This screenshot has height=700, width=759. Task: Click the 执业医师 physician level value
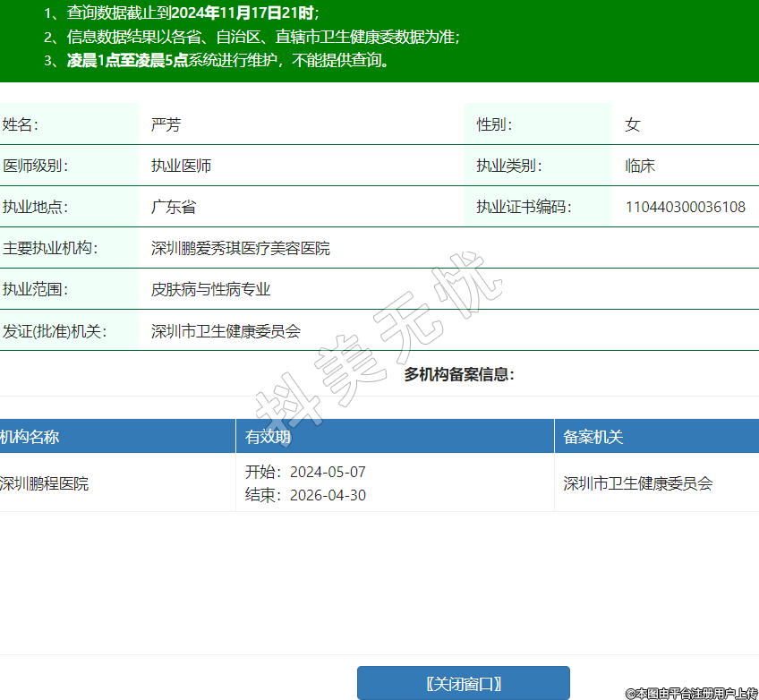tap(181, 166)
